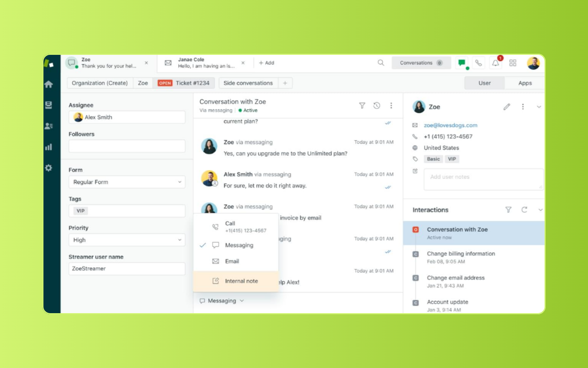
Task: Collapse Zoe's user details chevron
Action: coord(539,107)
